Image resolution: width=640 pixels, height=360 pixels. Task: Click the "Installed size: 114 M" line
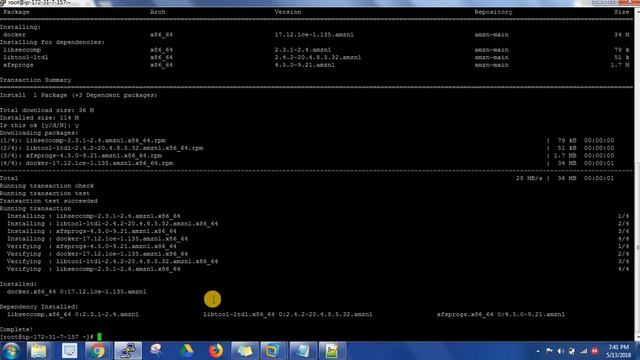[39, 118]
